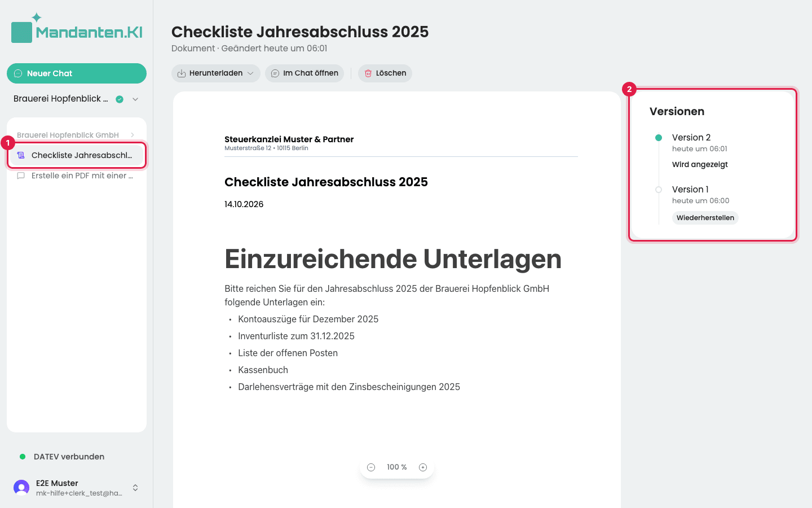Viewport: 812px width, 508px height.
Task: Expand the Brauerei Hopfenblick client switcher chevron
Action: click(x=135, y=99)
